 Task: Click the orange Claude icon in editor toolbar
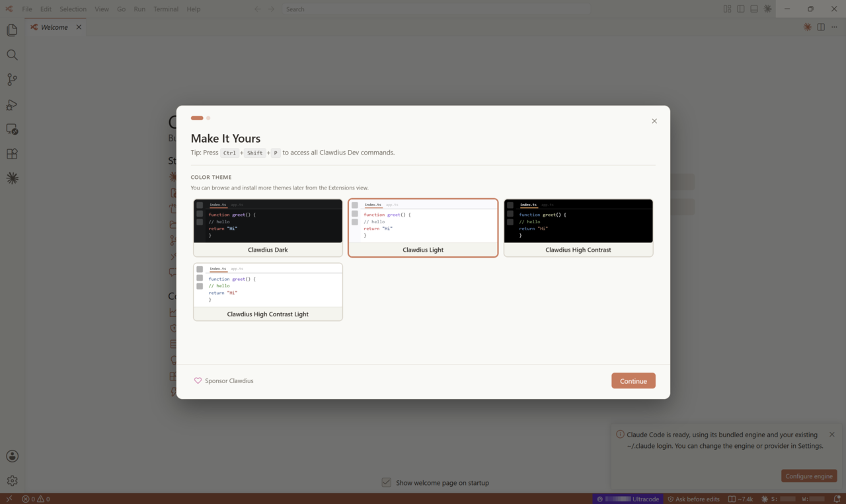click(x=807, y=27)
